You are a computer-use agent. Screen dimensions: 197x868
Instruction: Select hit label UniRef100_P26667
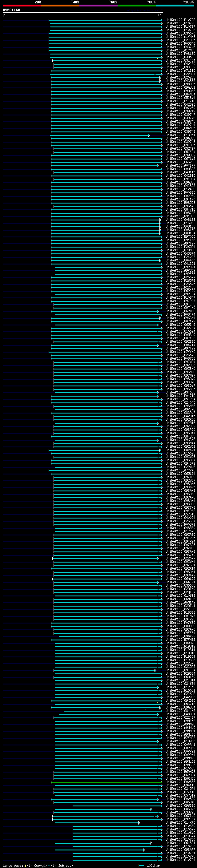[180, 521]
